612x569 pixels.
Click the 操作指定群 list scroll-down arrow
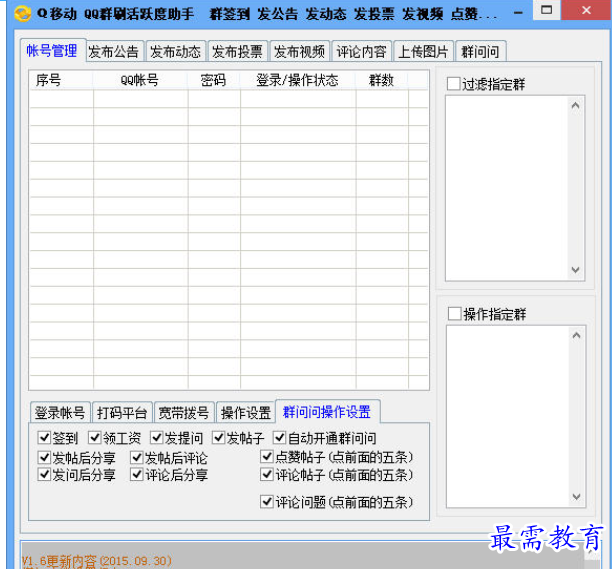(x=576, y=497)
